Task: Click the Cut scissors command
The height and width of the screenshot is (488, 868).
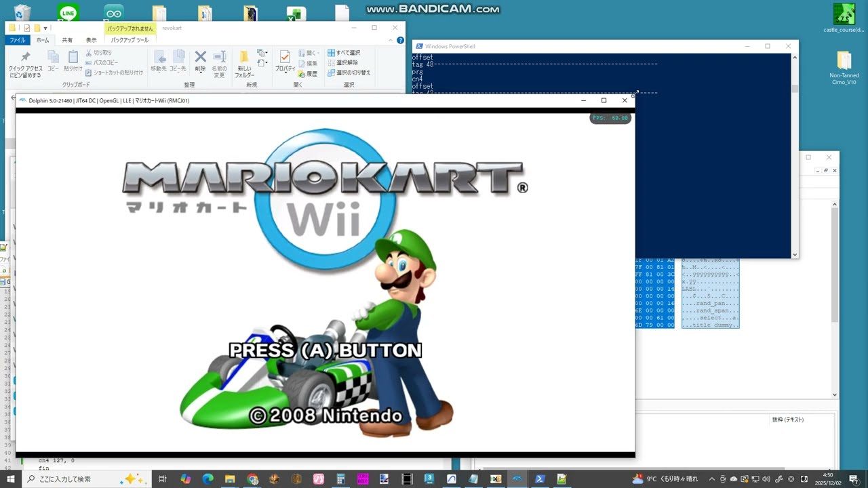Action: click(x=98, y=52)
